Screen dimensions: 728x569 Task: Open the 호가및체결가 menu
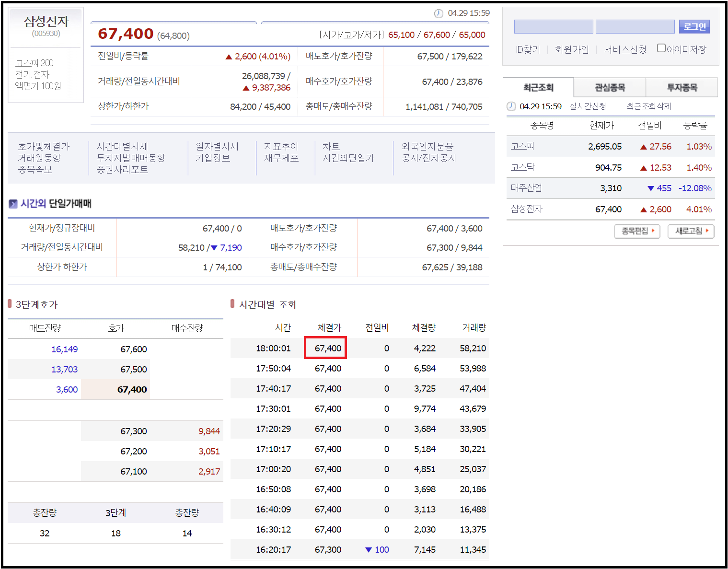(x=44, y=147)
